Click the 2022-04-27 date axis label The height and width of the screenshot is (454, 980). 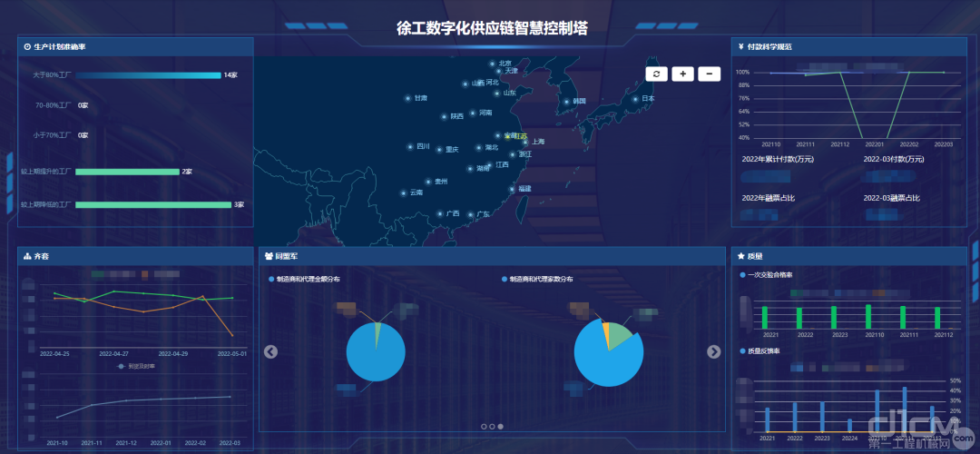(115, 353)
